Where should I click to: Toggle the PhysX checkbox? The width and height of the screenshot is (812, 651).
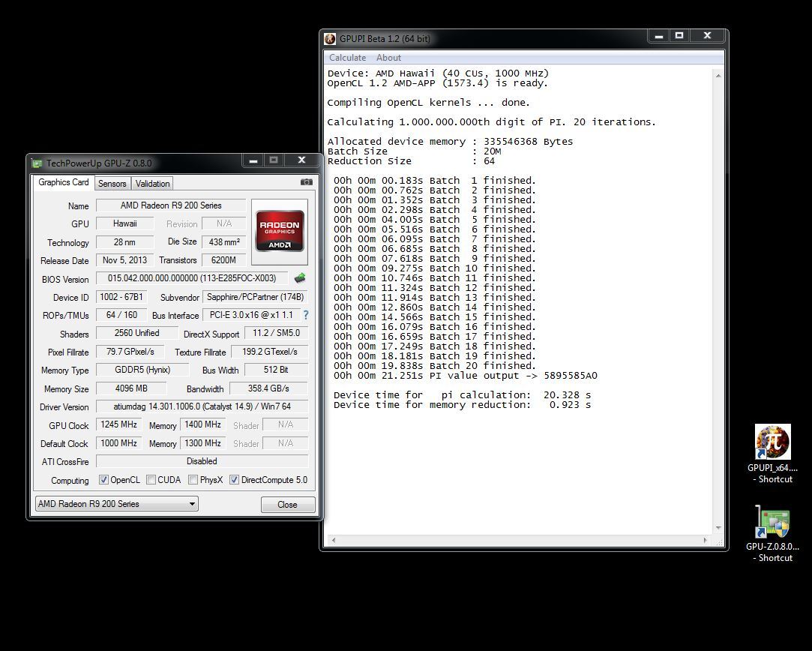pos(193,479)
